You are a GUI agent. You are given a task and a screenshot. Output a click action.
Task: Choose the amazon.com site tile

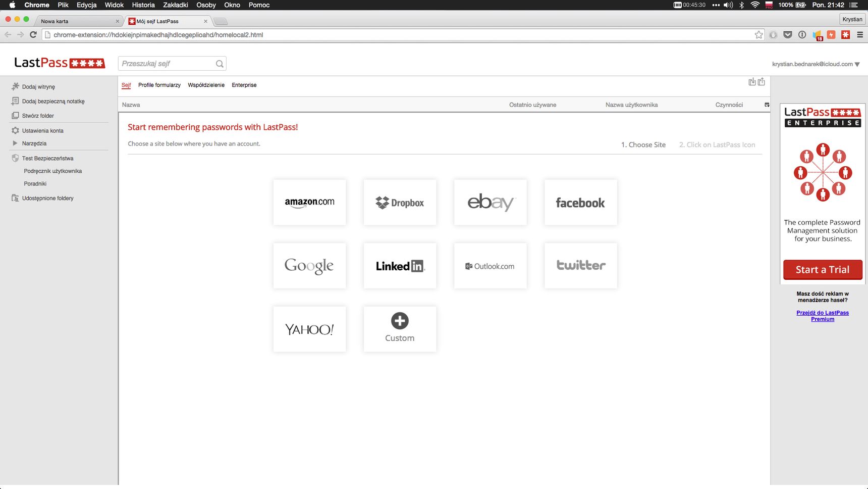(309, 203)
